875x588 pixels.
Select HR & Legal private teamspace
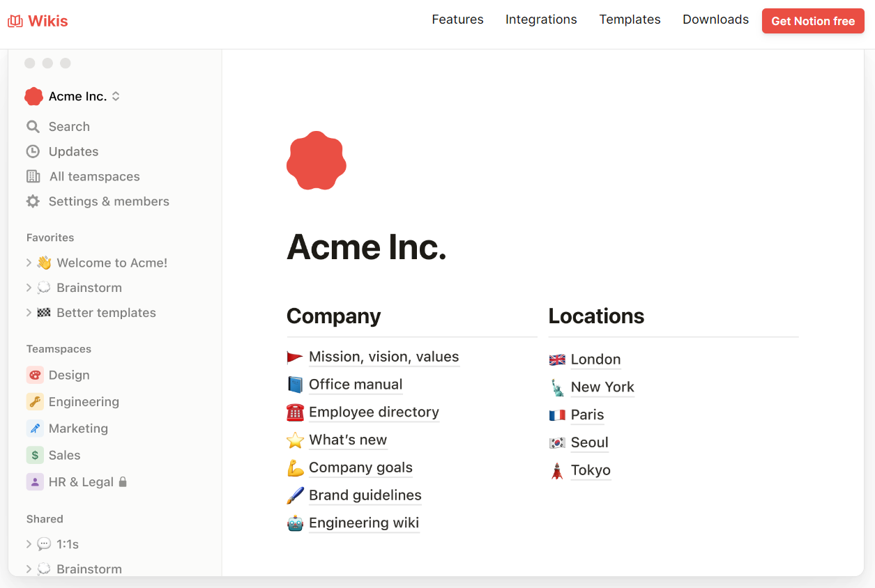[80, 482]
